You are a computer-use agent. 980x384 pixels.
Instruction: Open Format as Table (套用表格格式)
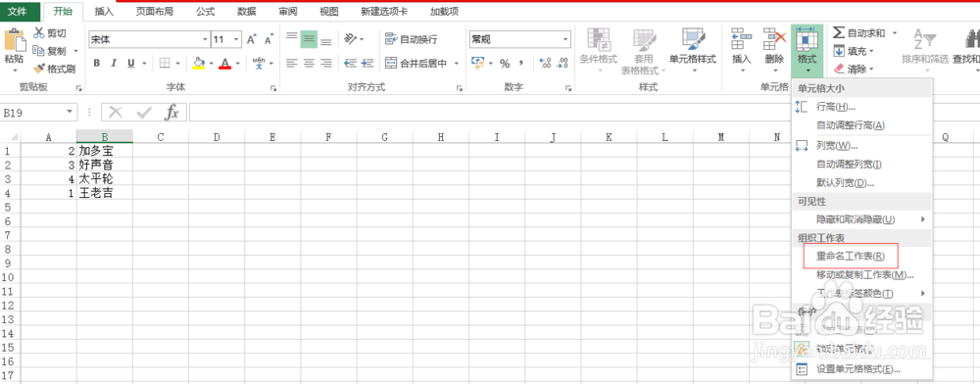[643, 50]
